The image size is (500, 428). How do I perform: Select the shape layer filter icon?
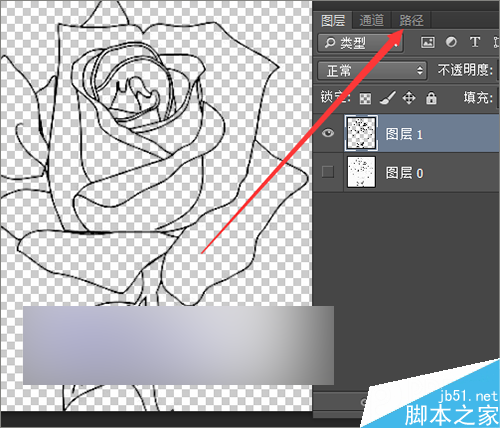pos(497,42)
